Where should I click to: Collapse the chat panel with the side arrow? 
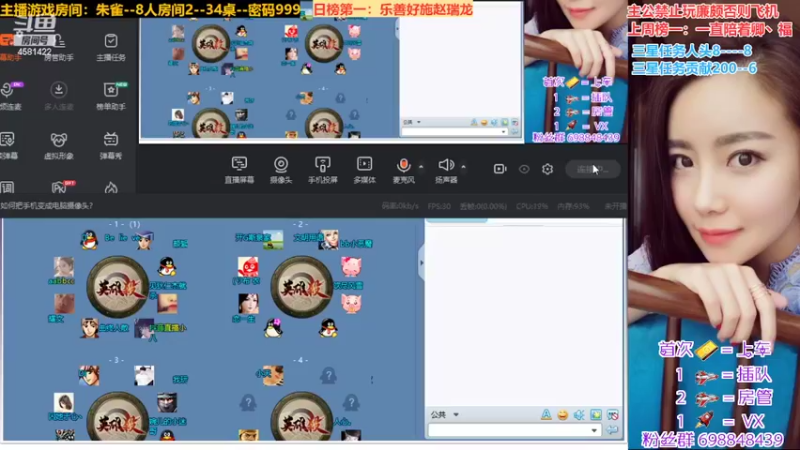[421, 263]
